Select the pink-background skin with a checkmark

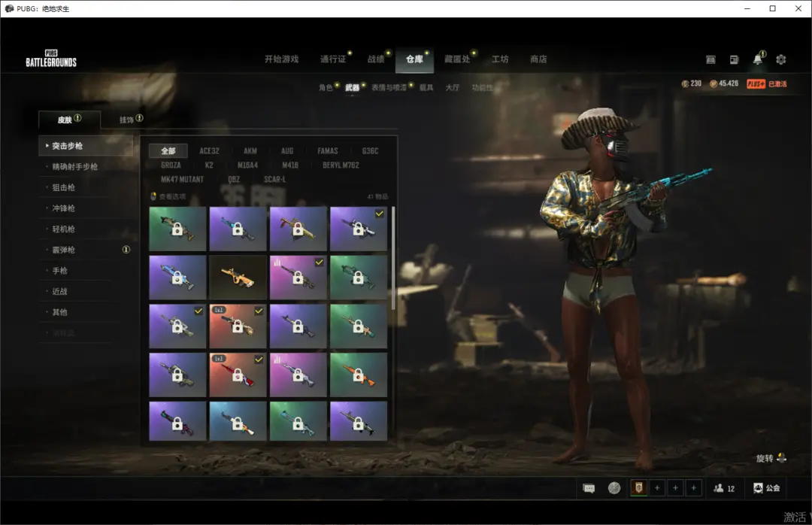pos(298,278)
